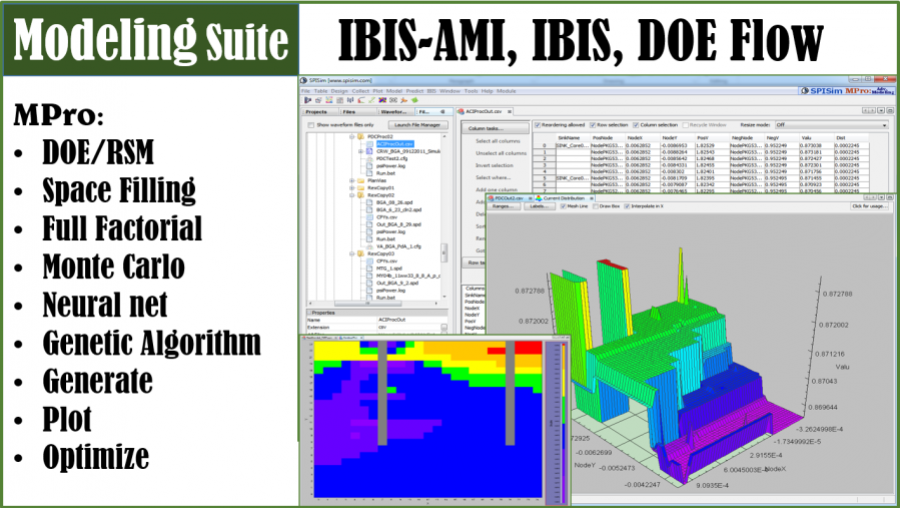Uncheck the Column selection checkbox
Screen dimensions: 900x508
tap(634, 125)
